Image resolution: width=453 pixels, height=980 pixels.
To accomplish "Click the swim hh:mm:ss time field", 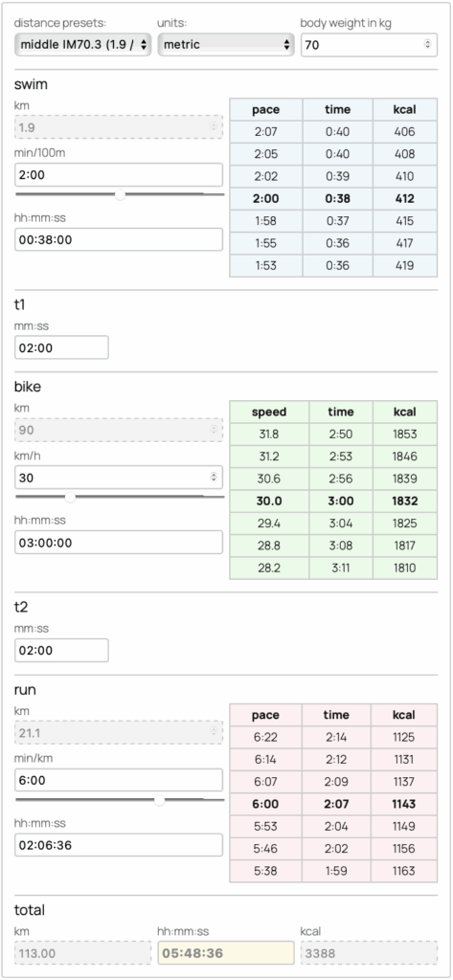I will point(119,239).
